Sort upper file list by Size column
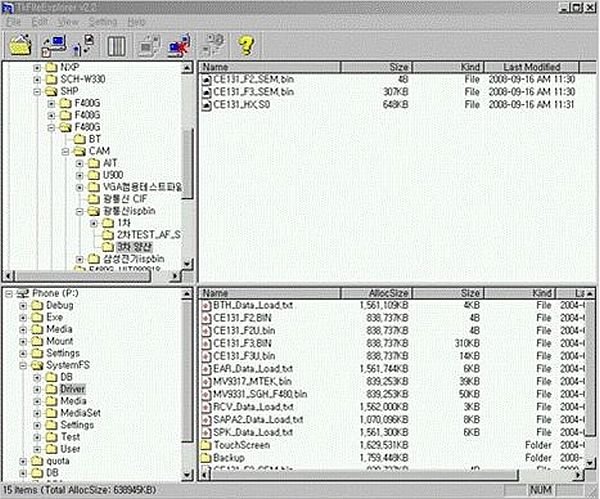This screenshot has width=600, height=499. tap(377, 67)
